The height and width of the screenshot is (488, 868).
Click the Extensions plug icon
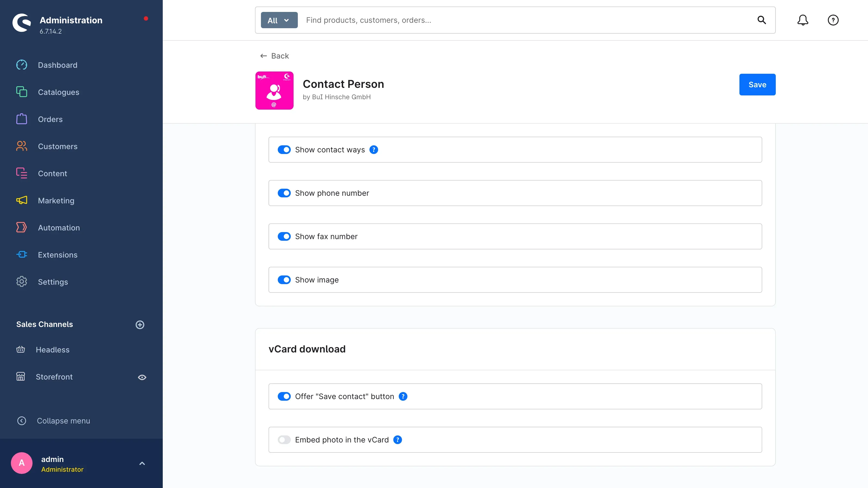22,254
